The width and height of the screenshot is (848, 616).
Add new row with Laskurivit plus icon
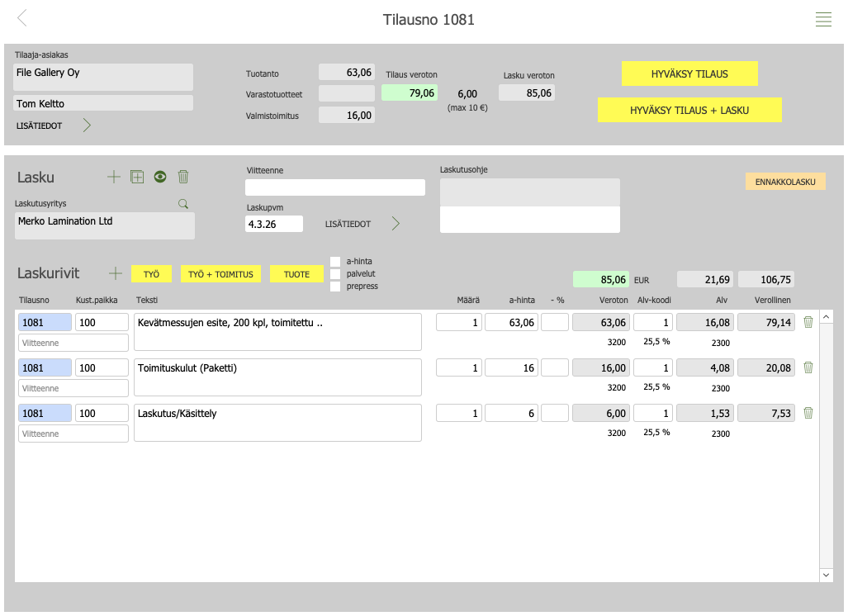point(116,273)
